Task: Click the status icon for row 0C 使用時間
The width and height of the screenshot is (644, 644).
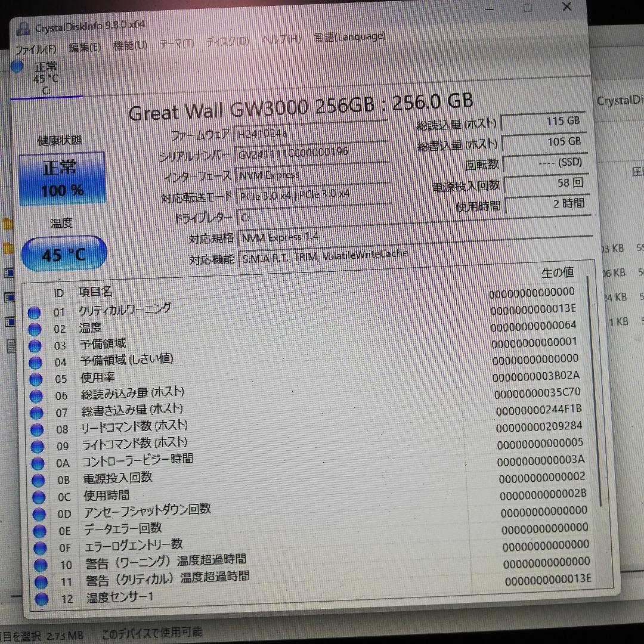Action: [x=39, y=497]
